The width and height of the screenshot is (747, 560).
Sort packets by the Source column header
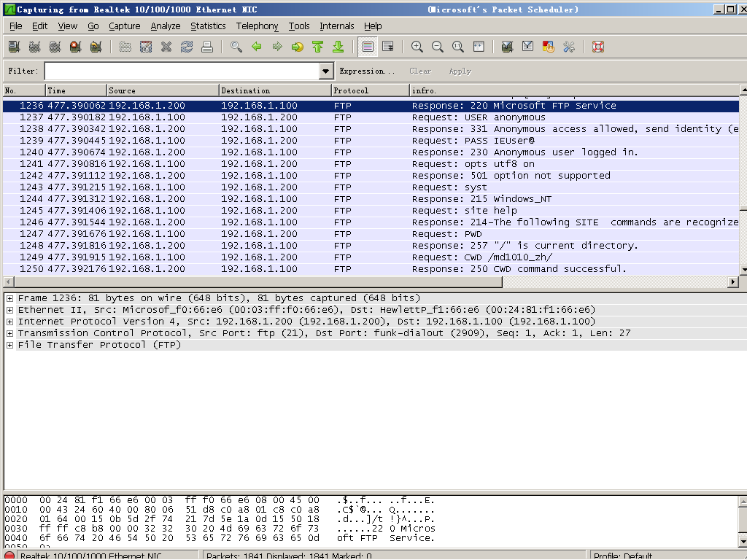[163, 90]
